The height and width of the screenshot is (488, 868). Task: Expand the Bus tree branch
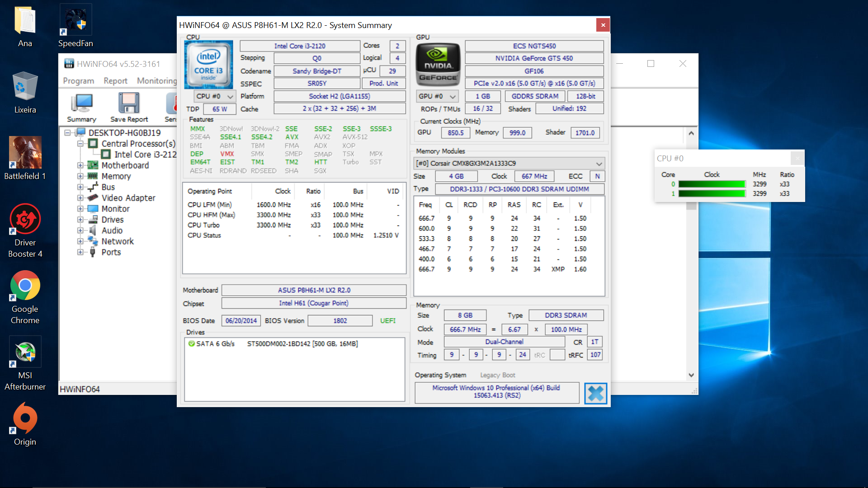(80, 187)
